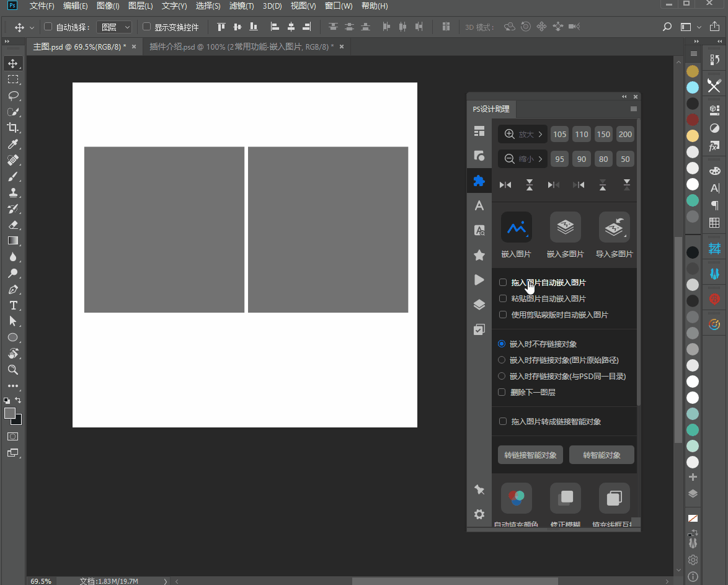Select the Horizontal Type tool
This screenshot has height=585, width=728.
point(13,305)
